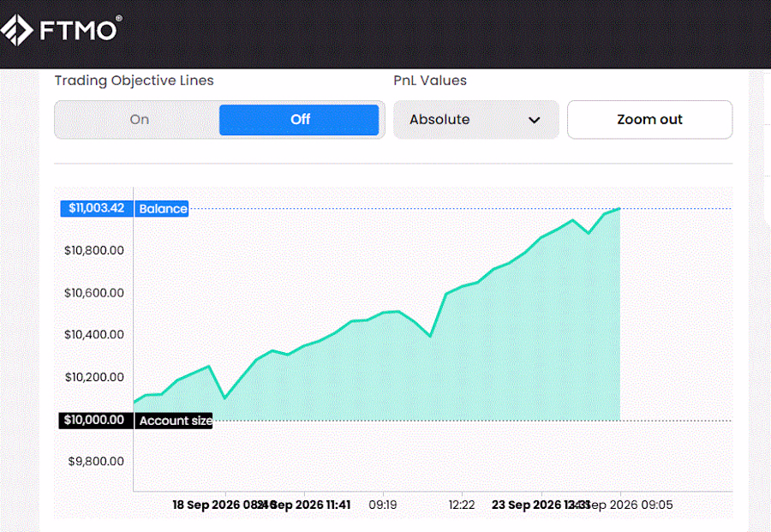Screen dimensions: 771x532
Task: Click the FTMO logo icon
Action: (16, 29)
